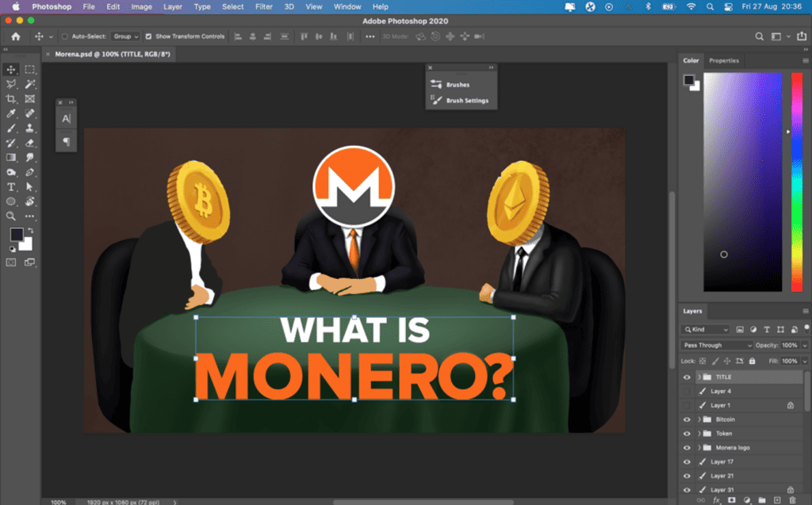Screen dimensions: 812x505
Task: Add a layer mask
Action: (732, 500)
